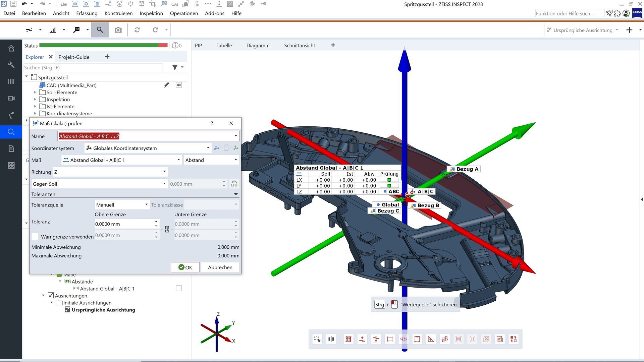Image resolution: width=644 pixels, height=362 pixels.
Task: Click the wrench tools sidebar icon
Action: click(x=11, y=65)
